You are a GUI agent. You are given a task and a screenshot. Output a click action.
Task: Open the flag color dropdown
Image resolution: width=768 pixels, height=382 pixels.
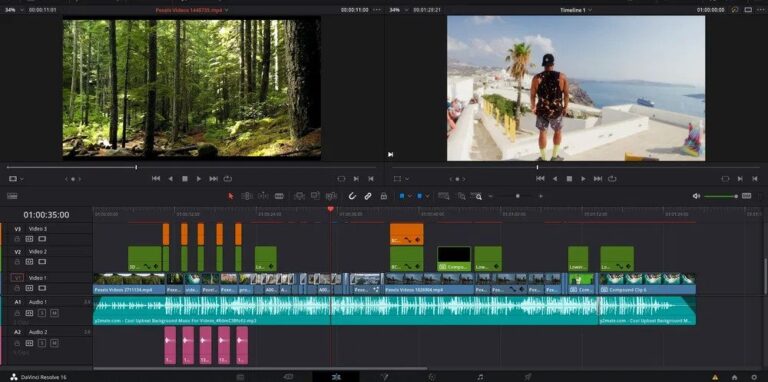pos(409,196)
